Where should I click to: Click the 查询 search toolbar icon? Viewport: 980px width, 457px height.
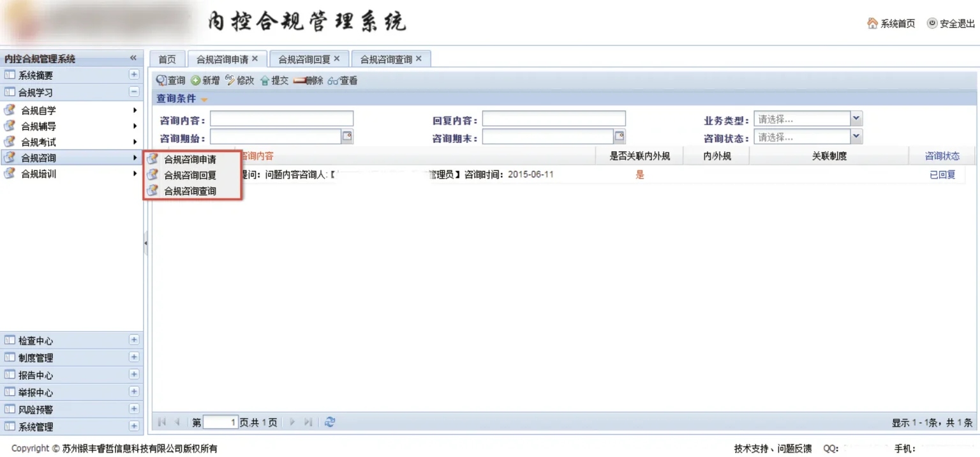point(162,80)
